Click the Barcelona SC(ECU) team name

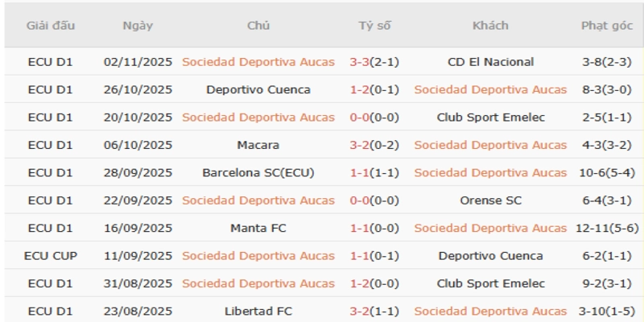258,173
